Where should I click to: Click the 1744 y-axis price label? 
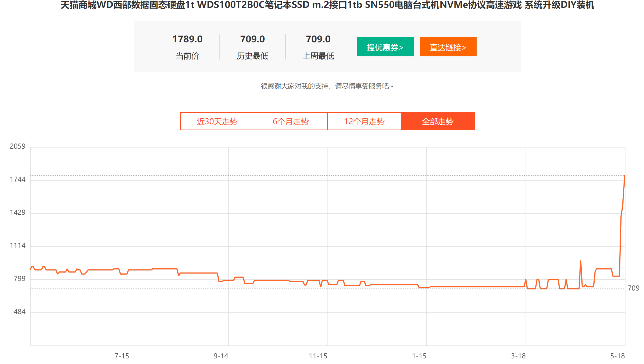point(17,179)
